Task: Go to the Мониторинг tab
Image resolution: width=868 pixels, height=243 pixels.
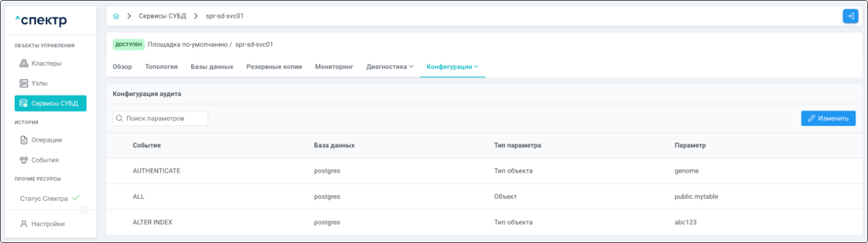Action: click(333, 67)
